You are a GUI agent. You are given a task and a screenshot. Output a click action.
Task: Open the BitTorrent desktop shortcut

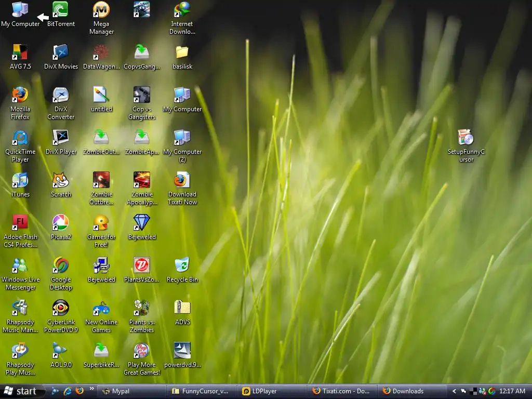point(61,14)
